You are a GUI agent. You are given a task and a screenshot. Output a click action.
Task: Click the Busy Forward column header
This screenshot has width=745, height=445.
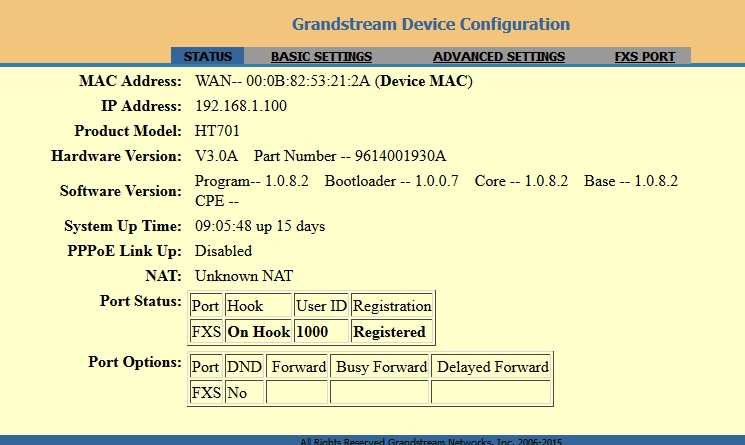point(380,367)
